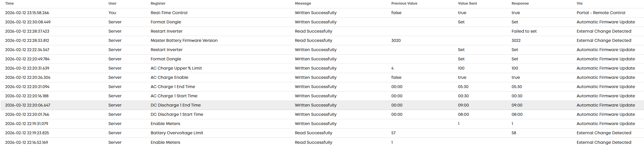Select the DC Discharge 1 Start Time row
644x149 pixels.
coord(322,114)
